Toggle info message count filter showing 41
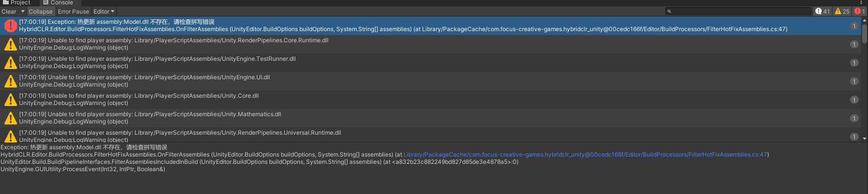 (x=823, y=11)
